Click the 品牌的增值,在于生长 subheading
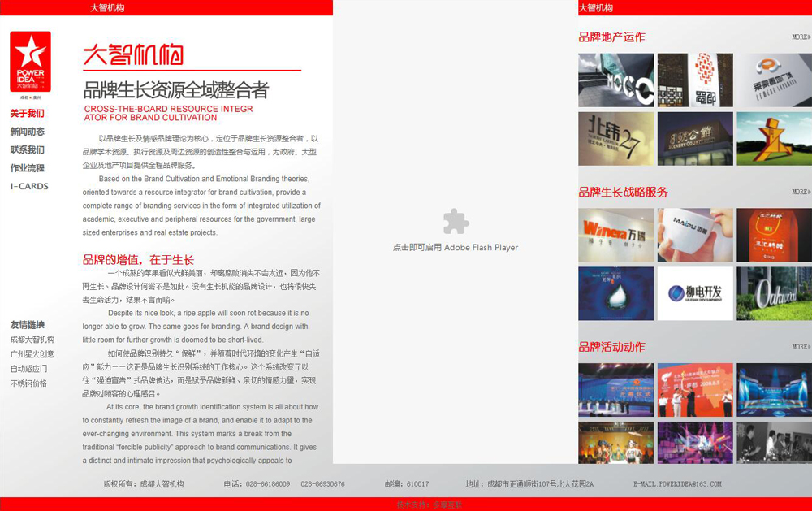The width and height of the screenshot is (812, 511). [138, 260]
